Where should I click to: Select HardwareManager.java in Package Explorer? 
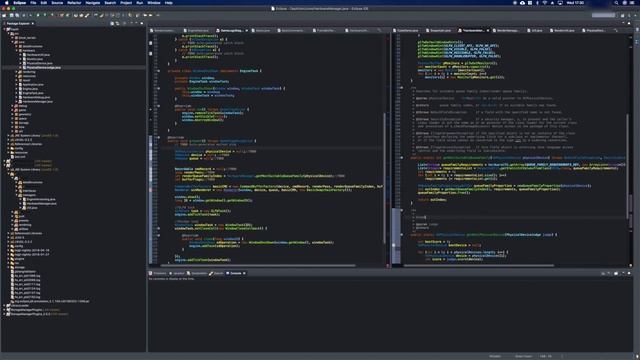point(38,102)
